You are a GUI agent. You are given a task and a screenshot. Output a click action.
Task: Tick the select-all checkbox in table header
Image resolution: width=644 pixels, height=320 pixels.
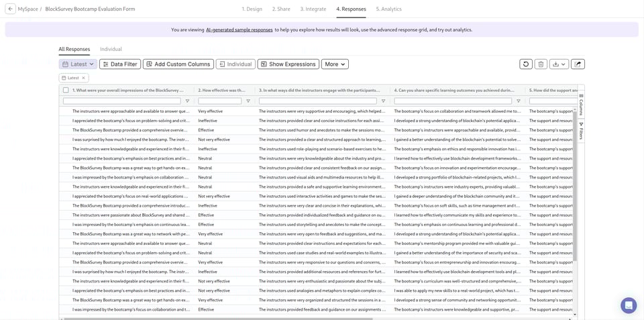pos(66,90)
